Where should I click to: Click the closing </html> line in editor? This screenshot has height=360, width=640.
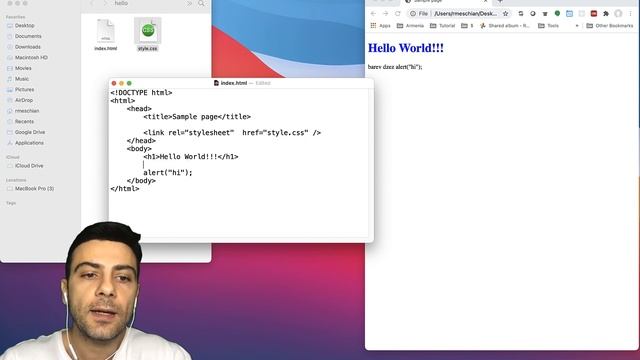pyautogui.click(x=124, y=189)
